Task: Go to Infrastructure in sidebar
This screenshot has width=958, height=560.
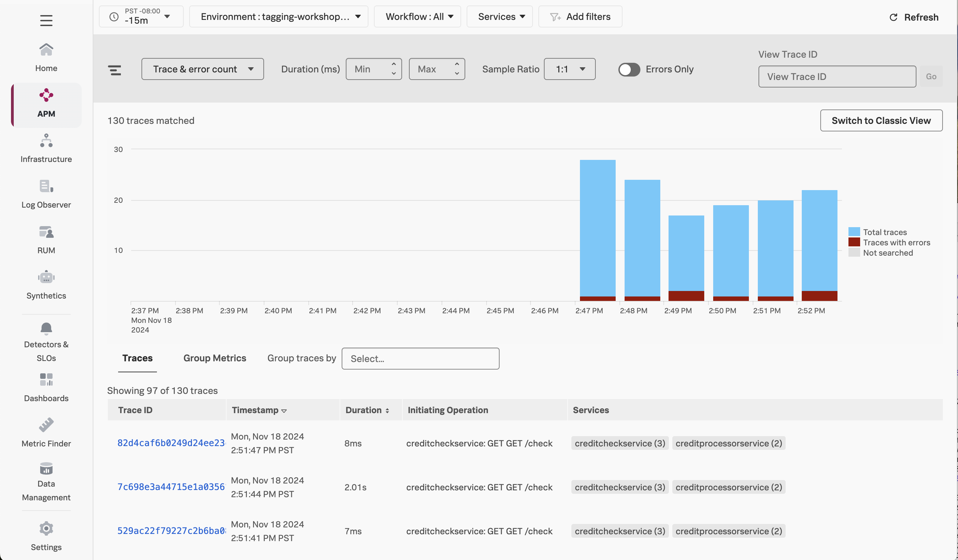Action: click(x=46, y=148)
